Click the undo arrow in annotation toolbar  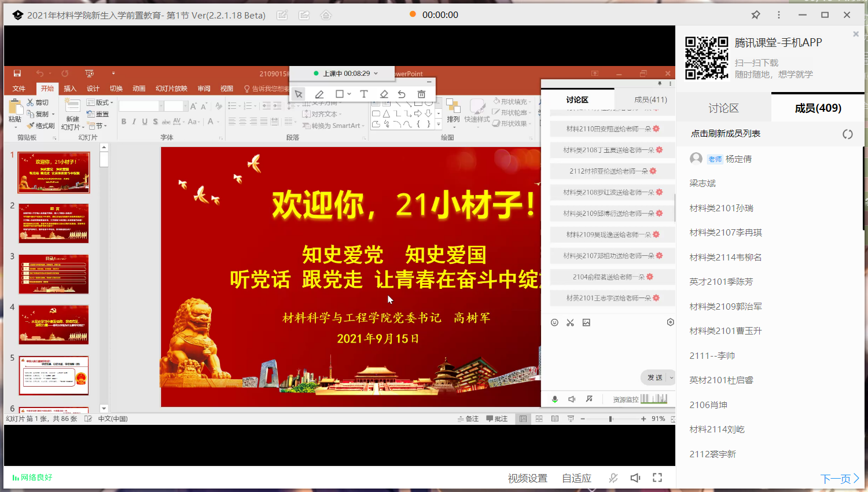point(402,94)
